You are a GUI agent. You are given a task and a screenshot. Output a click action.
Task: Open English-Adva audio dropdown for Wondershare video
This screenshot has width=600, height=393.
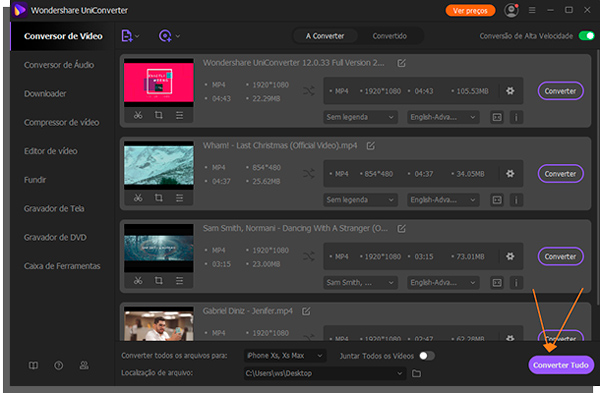pyautogui.click(x=443, y=117)
